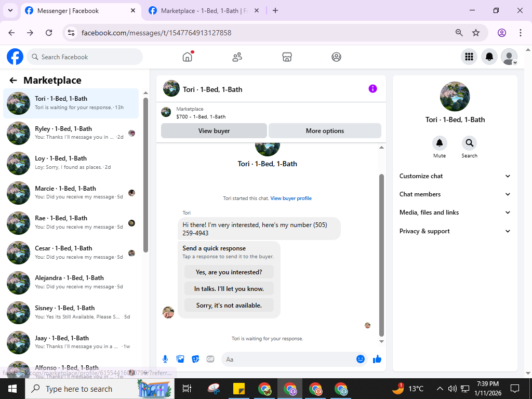Open the tab search dropdown arrow
The width and height of the screenshot is (532, 399).
coord(10,10)
